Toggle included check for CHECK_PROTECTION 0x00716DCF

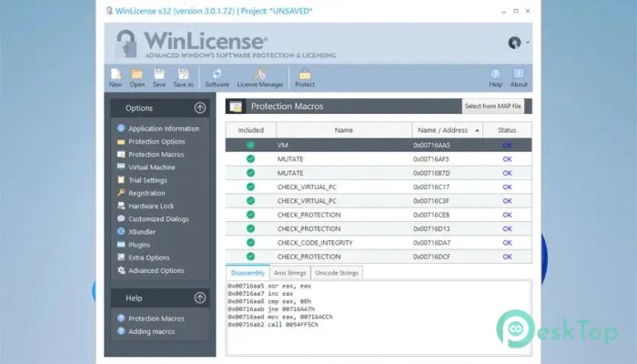250,257
